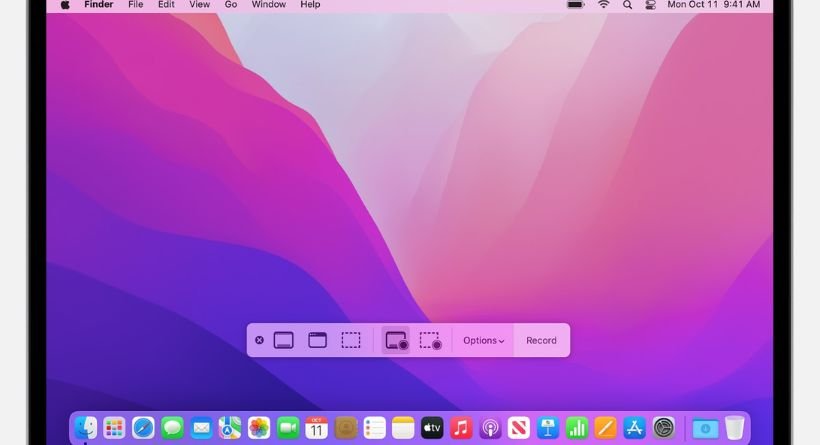Select Capture Entire Screen in screenshot toolbar

tap(283, 340)
